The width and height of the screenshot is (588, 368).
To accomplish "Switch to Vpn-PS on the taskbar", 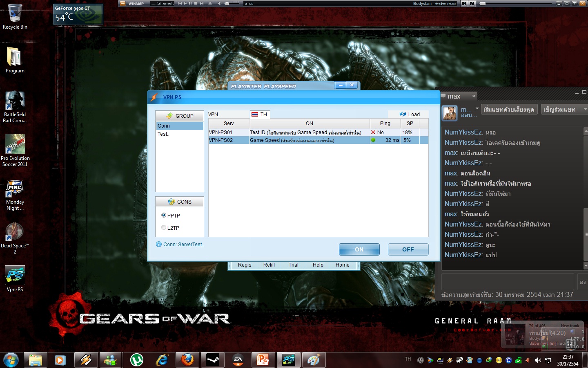I will (x=288, y=360).
